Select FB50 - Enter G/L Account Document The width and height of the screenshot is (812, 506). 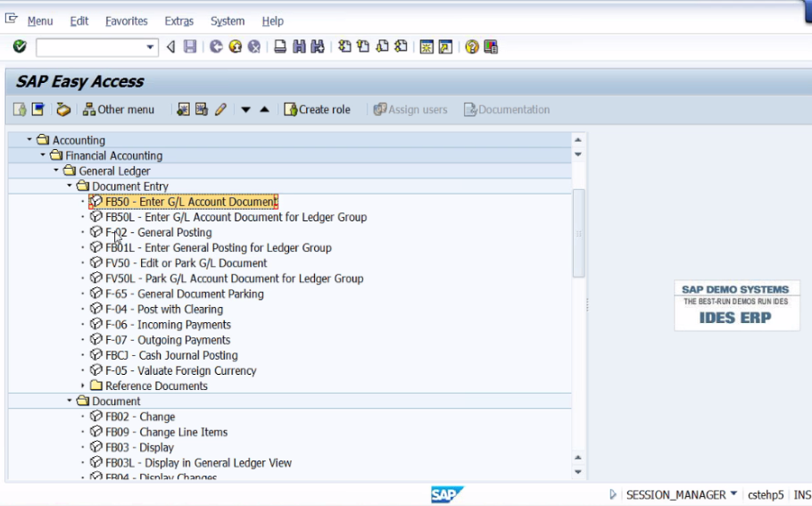tap(184, 202)
